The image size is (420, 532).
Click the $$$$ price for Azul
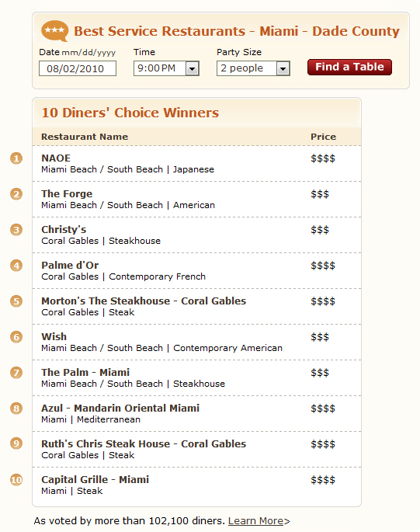(323, 409)
